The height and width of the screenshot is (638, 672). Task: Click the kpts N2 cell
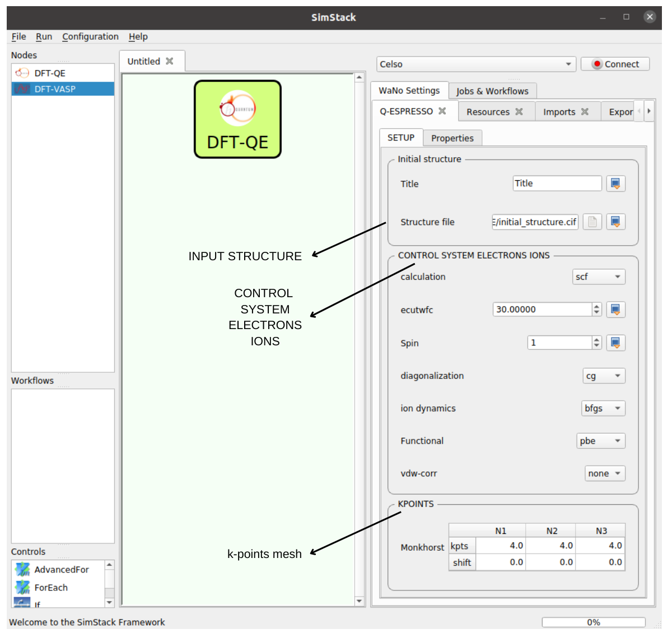550,545
